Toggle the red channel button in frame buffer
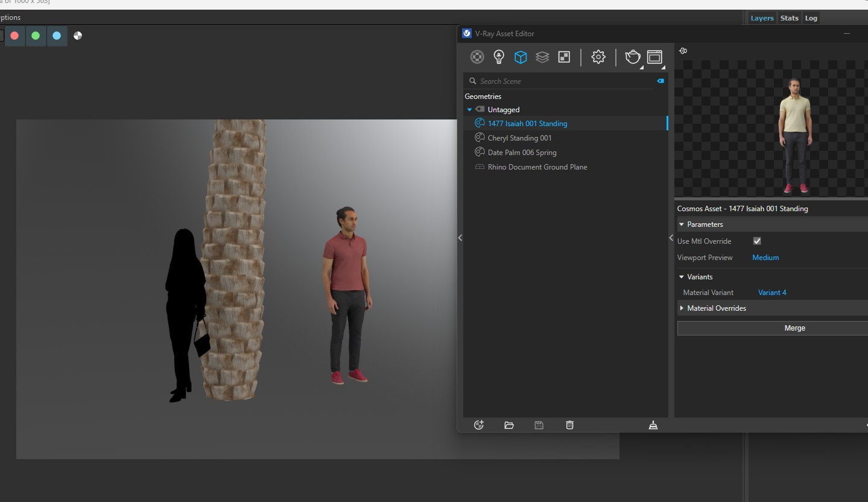The height and width of the screenshot is (502, 868). pos(14,36)
